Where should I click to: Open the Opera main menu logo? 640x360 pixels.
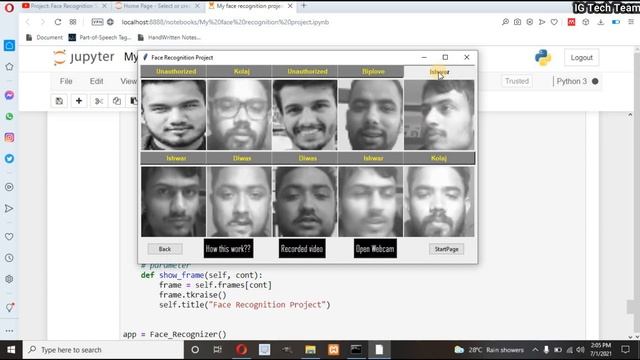point(9,7)
